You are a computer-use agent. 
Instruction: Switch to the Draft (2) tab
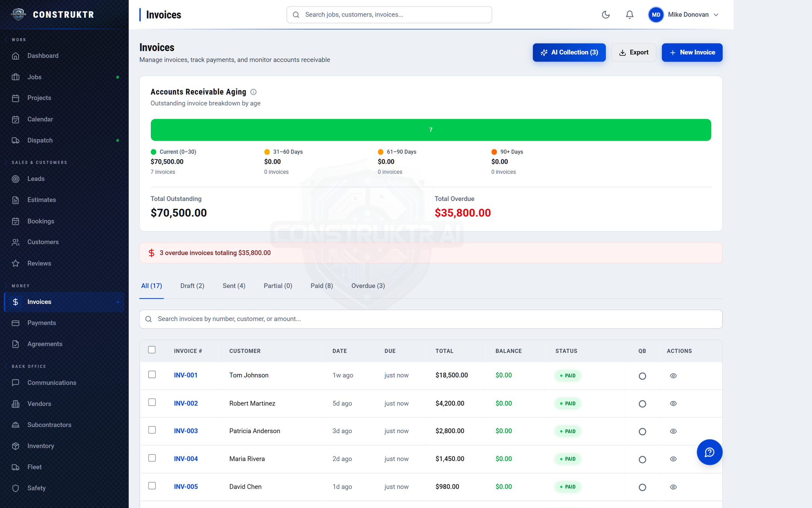click(x=192, y=286)
